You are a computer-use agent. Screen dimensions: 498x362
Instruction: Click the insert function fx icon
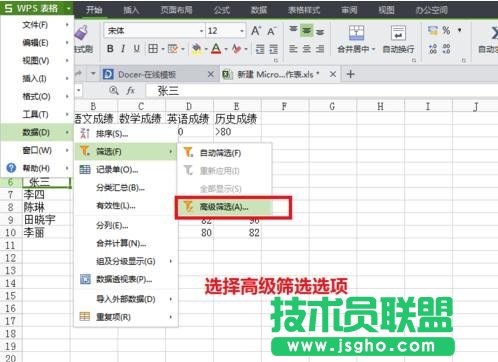point(131,90)
